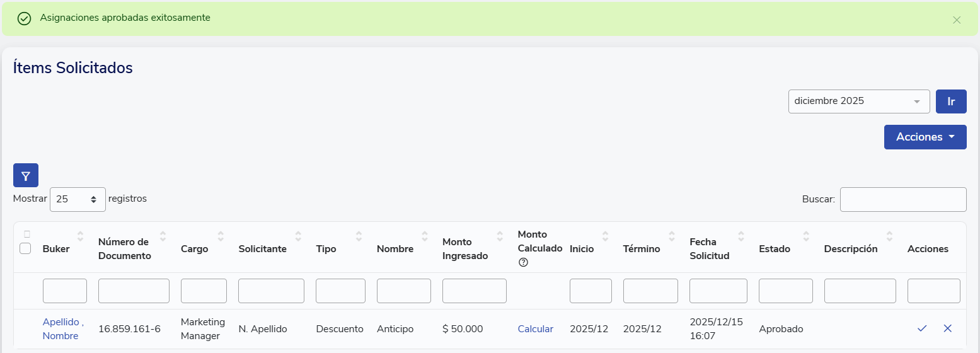Screen dimensions: 980x353
Task: Sort table by Estado column arrows
Action: 806,236
